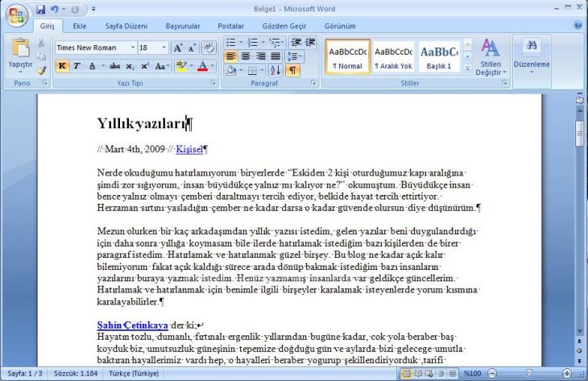Apply the red font color
This screenshot has width=588, height=381.
[202, 66]
